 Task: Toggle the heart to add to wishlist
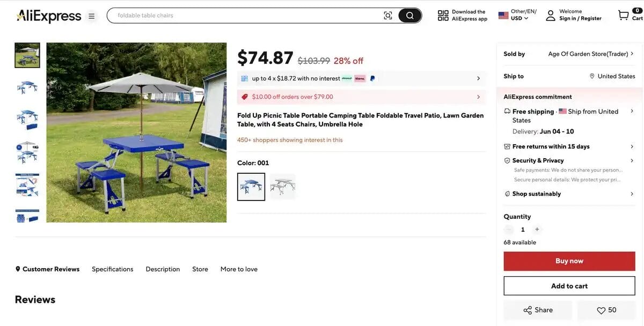(601, 310)
